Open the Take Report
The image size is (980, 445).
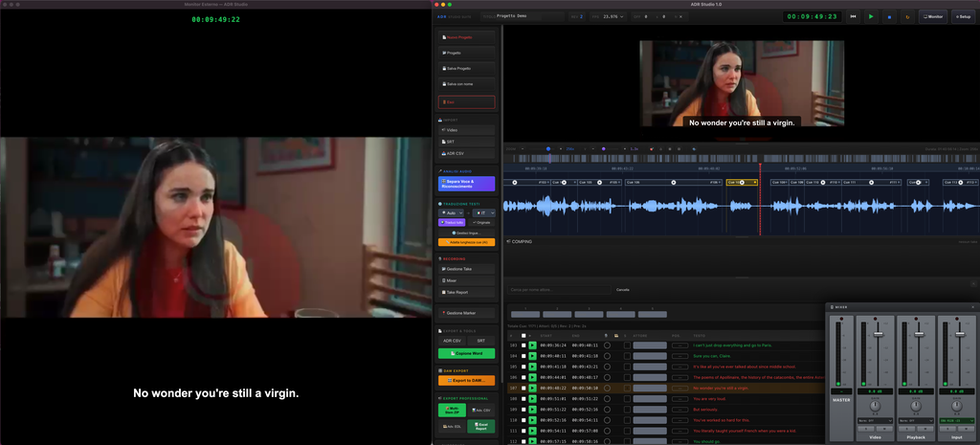click(x=467, y=293)
